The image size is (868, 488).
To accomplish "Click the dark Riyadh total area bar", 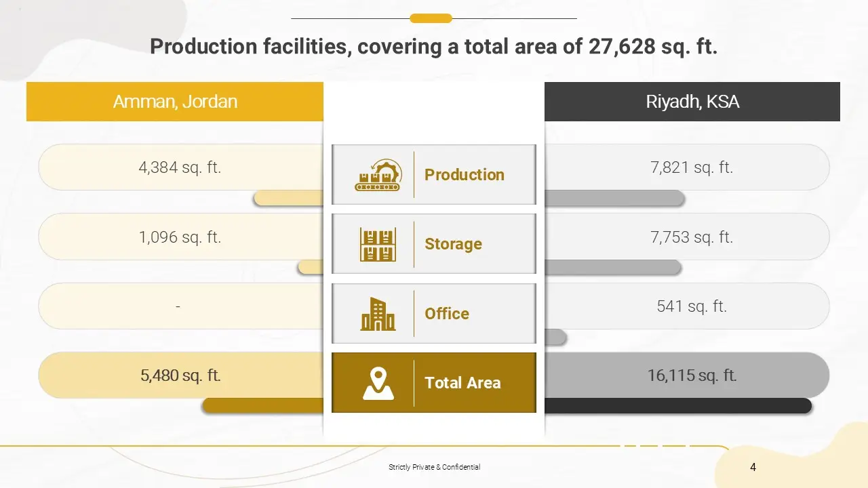I will [677, 406].
